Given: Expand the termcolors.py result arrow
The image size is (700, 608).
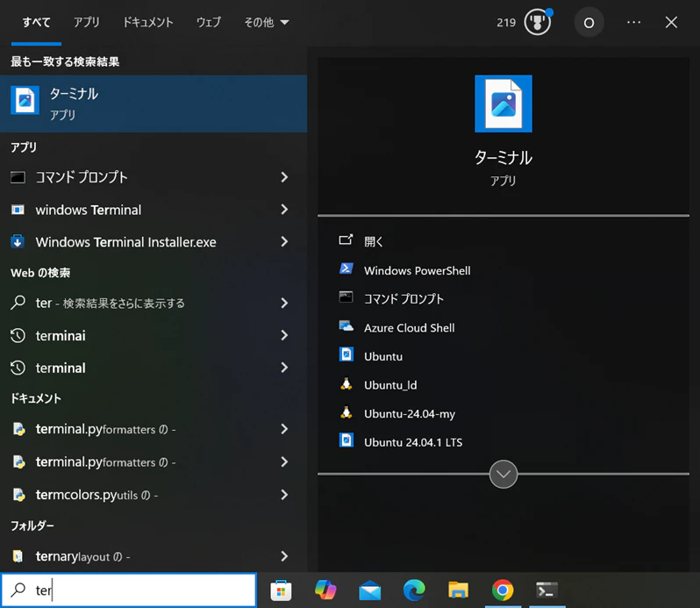Looking at the screenshot, I should [x=284, y=495].
